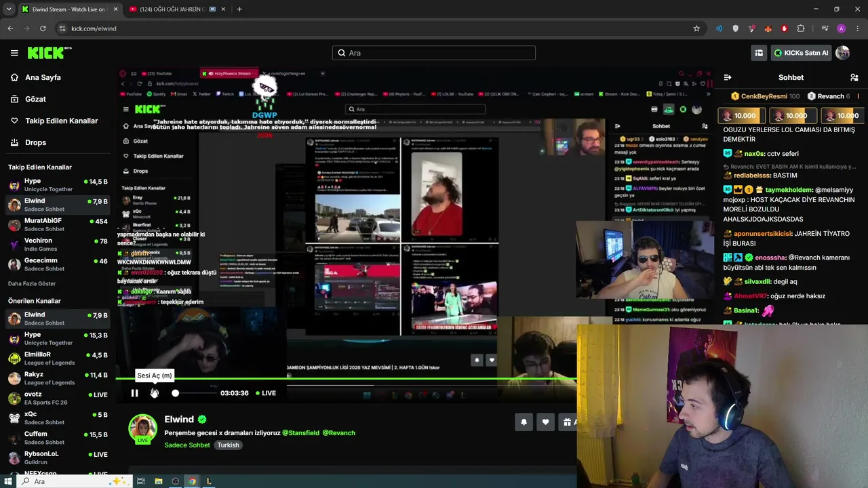
Task: Click the kick.com/elwind address bar
Action: click(x=380, y=28)
